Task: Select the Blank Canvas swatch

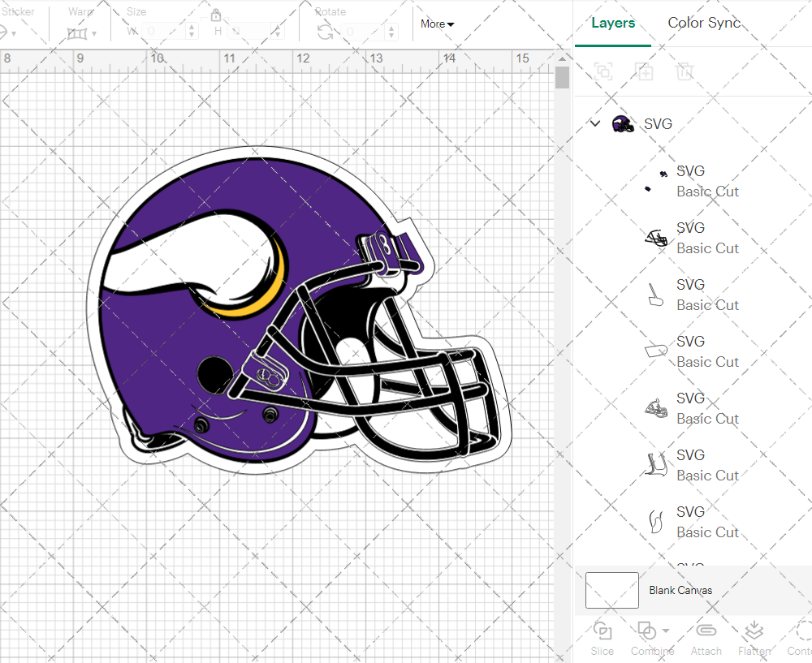Action: tap(611, 590)
